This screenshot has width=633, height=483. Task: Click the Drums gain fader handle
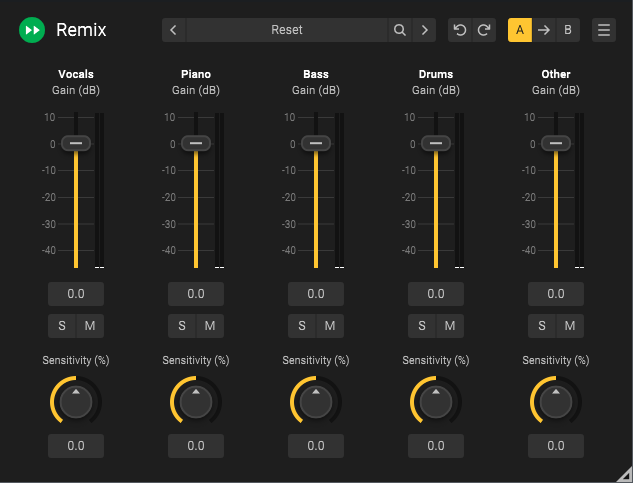click(x=436, y=143)
